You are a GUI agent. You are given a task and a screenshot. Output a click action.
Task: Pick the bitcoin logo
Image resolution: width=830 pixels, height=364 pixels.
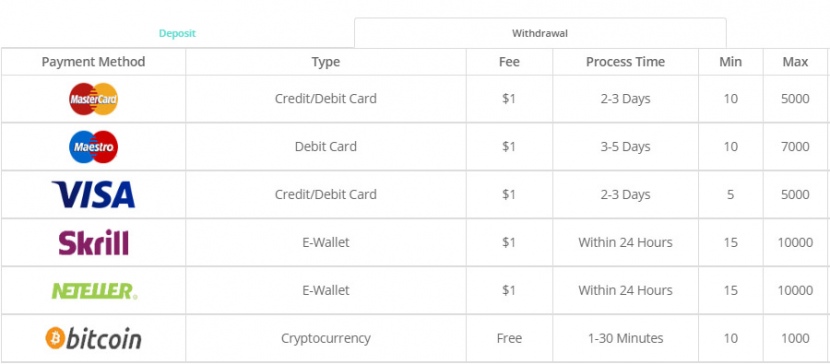click(94, 338)
